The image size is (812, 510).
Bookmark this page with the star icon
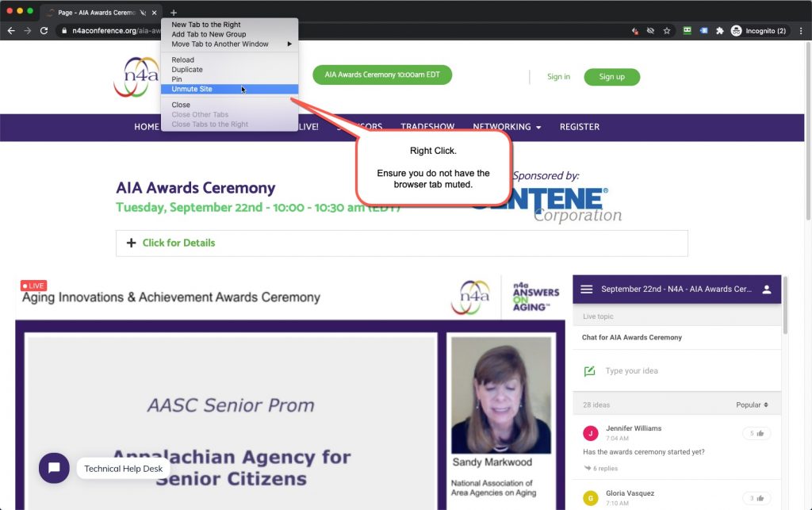pyautogui.click(x=667, y=31)
